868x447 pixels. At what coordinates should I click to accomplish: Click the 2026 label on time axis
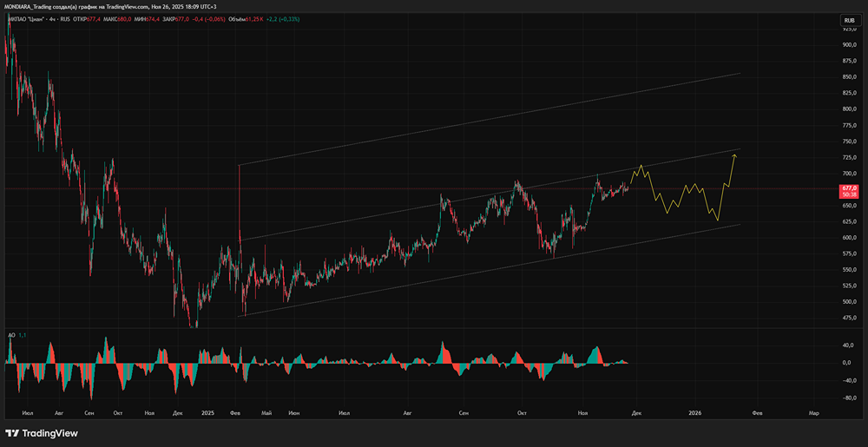click(694, 415)
